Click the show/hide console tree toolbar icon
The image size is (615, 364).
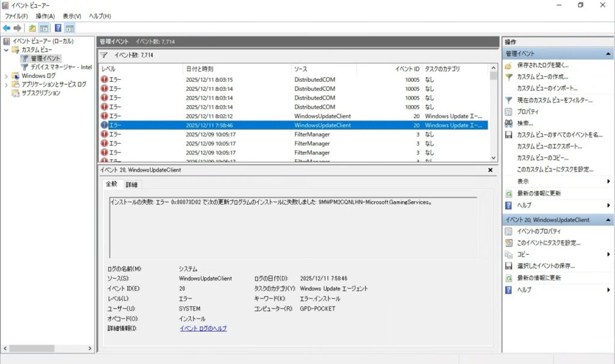(44, 28)
